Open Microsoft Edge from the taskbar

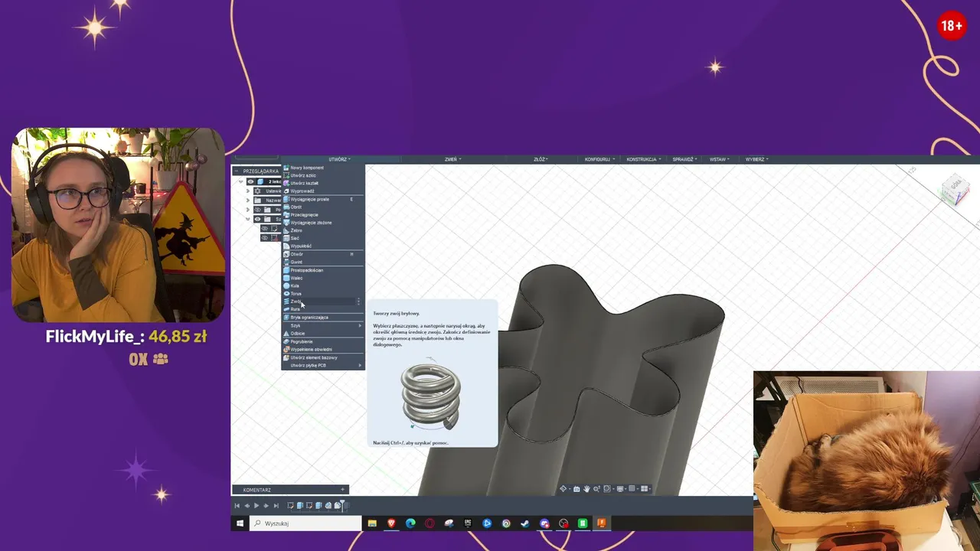tap(410, 523)
